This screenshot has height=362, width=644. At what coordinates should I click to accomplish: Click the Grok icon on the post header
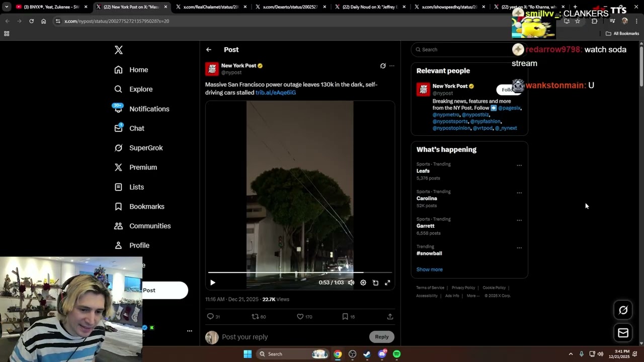click(x=383, y=66)
